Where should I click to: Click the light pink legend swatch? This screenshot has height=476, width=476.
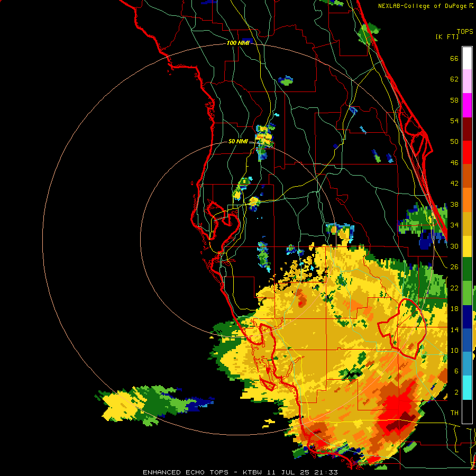pyautogui.click(x=467, y=81)
